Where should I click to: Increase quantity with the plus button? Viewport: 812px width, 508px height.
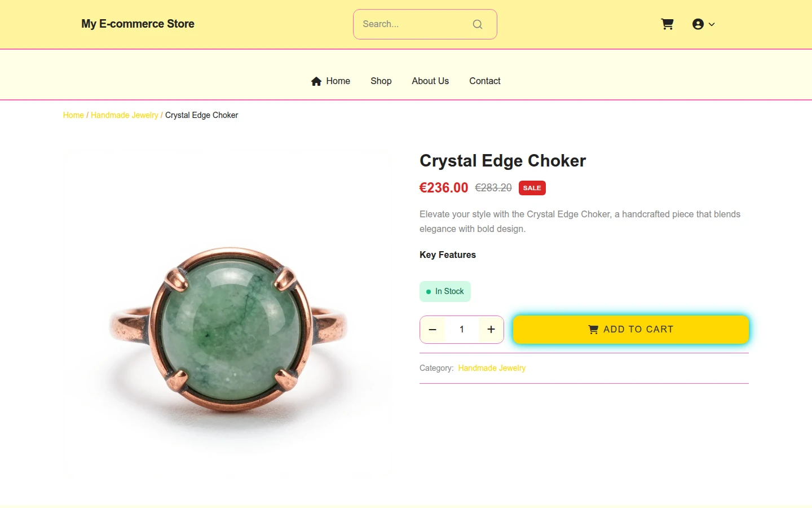click(x=491, y=330)
